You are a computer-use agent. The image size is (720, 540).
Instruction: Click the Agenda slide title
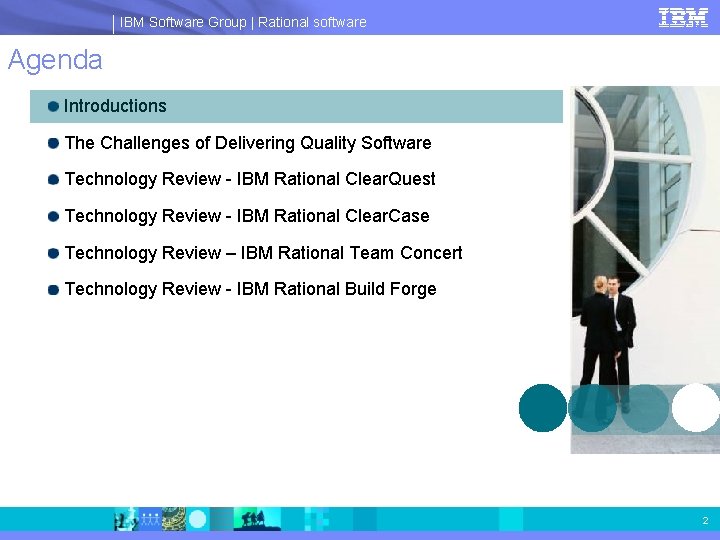55,60
